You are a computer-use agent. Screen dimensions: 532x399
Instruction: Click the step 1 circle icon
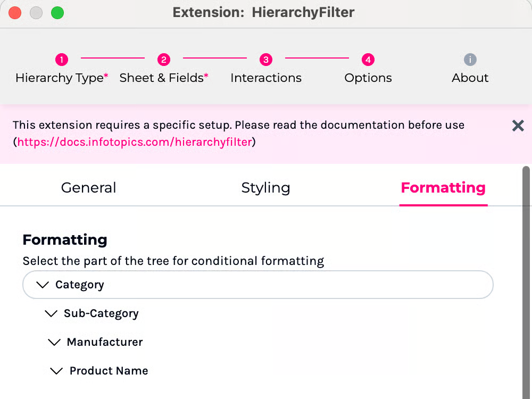tap(62, 60)
